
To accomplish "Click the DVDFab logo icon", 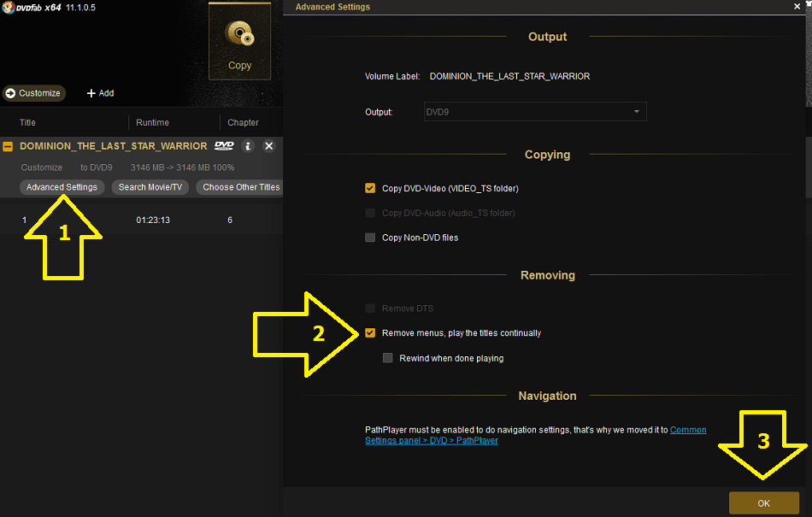I will pyautogui.click(x=8, y=7).
